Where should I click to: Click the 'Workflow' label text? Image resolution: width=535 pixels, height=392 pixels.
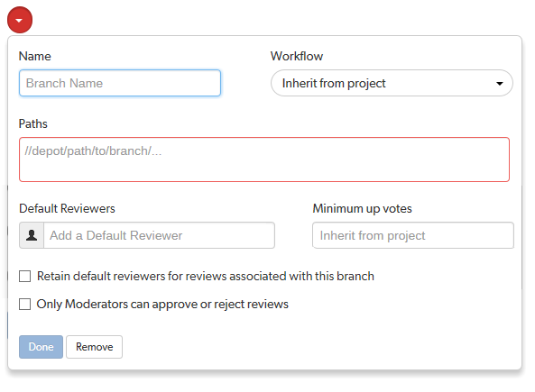click(297, 56)
